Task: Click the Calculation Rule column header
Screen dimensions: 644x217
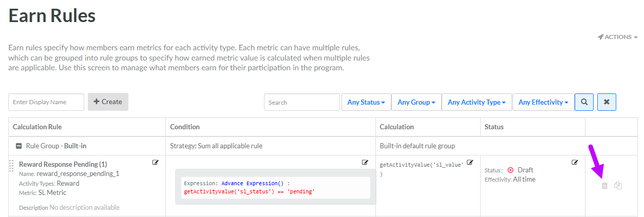Action: 37,127
